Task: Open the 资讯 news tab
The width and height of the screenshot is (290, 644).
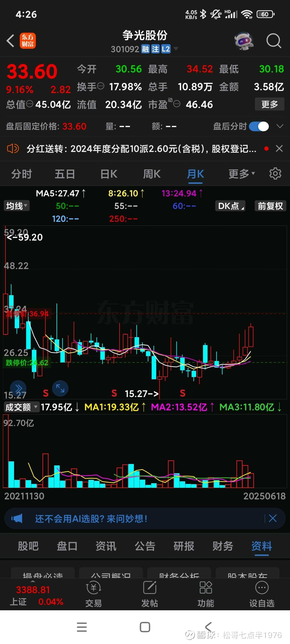Action: 106,546
